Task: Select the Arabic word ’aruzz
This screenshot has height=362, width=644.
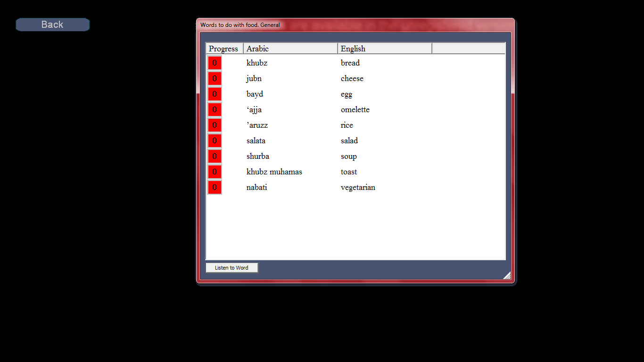Action: 257,125
